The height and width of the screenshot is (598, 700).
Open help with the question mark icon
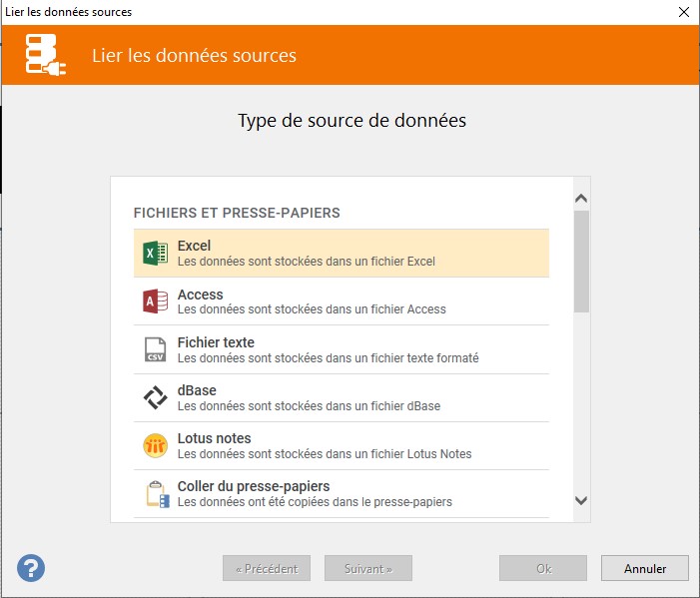coord(31,568)
